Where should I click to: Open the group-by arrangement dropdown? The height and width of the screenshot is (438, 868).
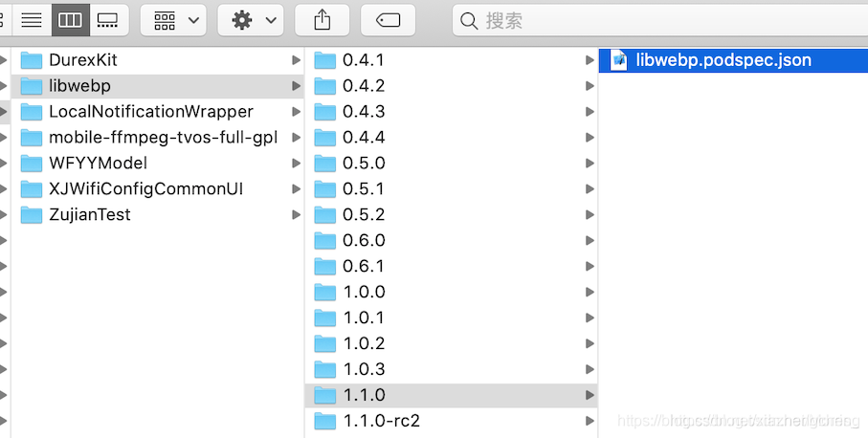(x=173, y=20)
